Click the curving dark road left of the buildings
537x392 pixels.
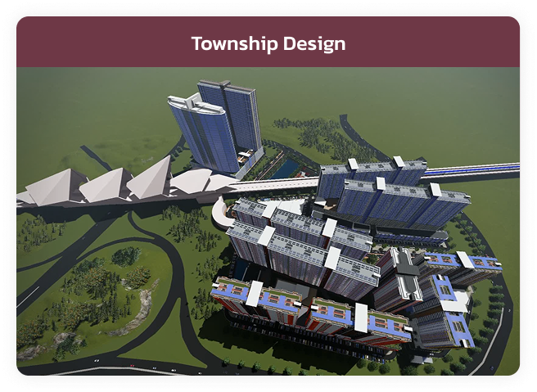pos(176,270)
